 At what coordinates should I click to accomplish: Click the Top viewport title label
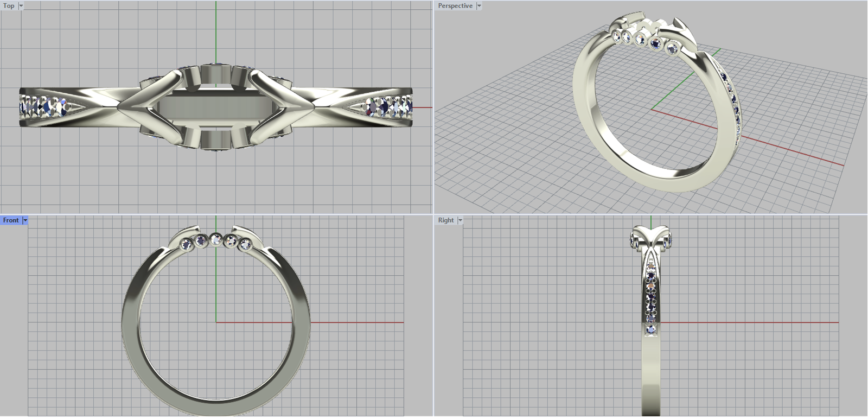[x=9, y=6]
